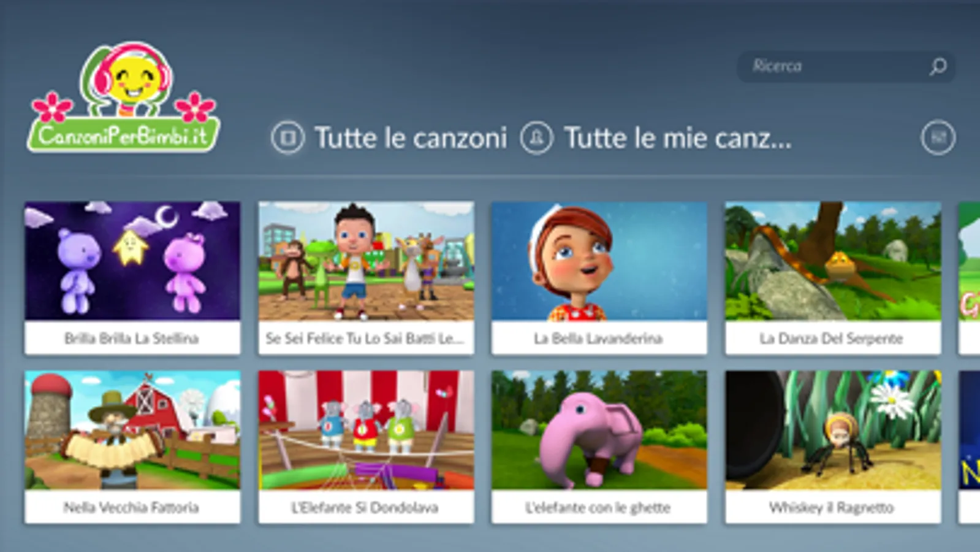Click the magnifier search icon
The image size is (980, 552).
tap(938, 66)
